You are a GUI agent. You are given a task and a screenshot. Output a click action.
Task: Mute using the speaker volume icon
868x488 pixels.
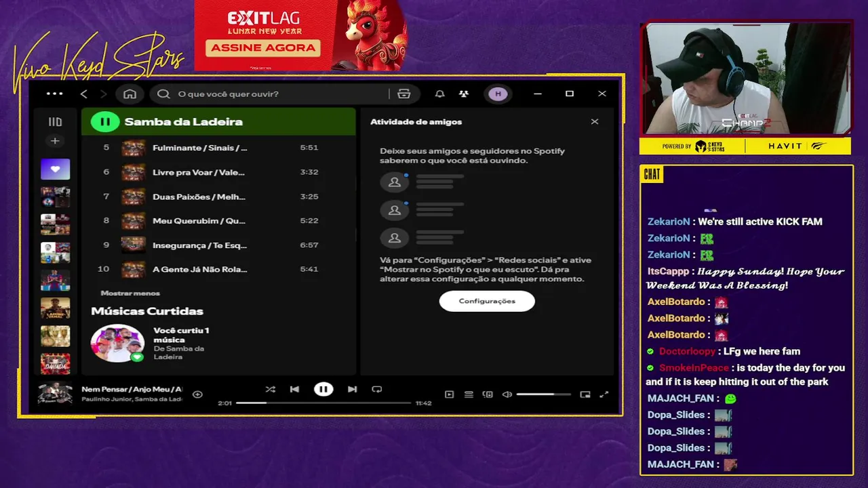click(x=507, y=394)
